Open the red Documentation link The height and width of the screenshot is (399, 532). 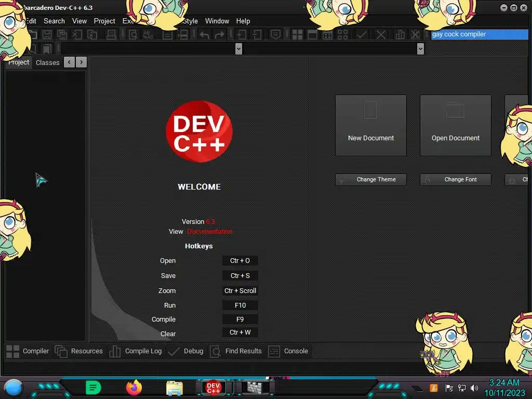[210, 231]
